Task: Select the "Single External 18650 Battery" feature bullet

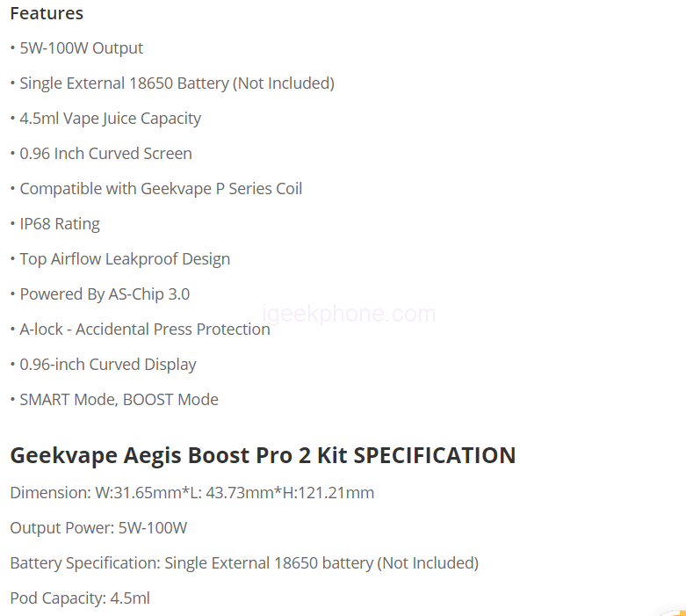Action: coord(176,83)
